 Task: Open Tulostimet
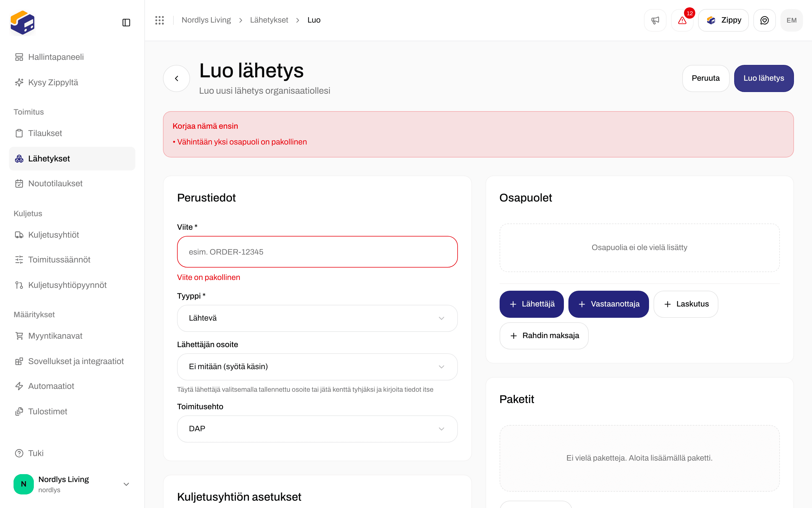click(x=72, y=411)
